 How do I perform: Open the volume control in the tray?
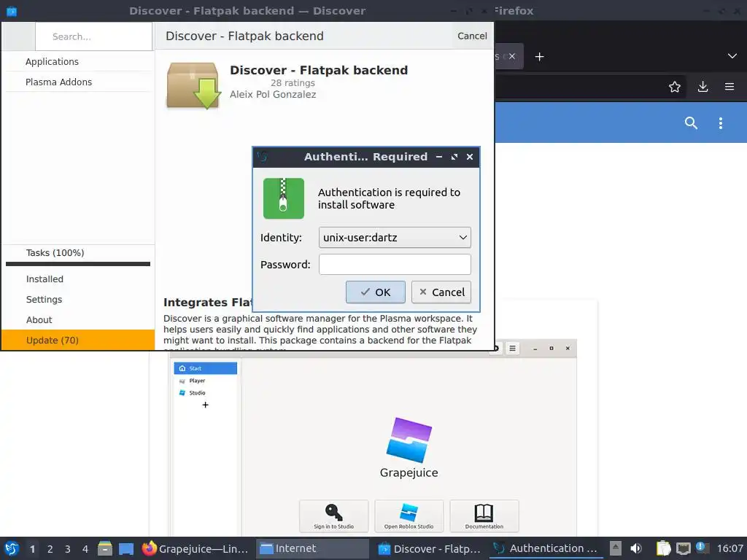636,548
